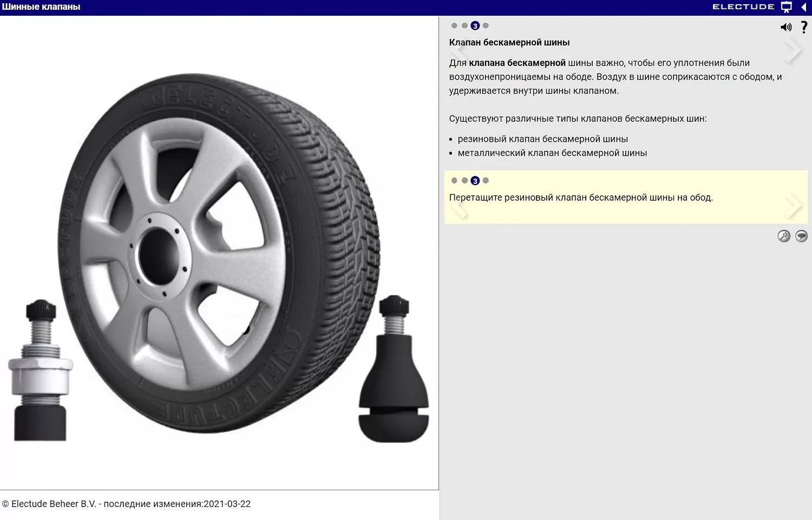Click the presentation screen icon in header
The image size is (812, 520).
(787, 7)
